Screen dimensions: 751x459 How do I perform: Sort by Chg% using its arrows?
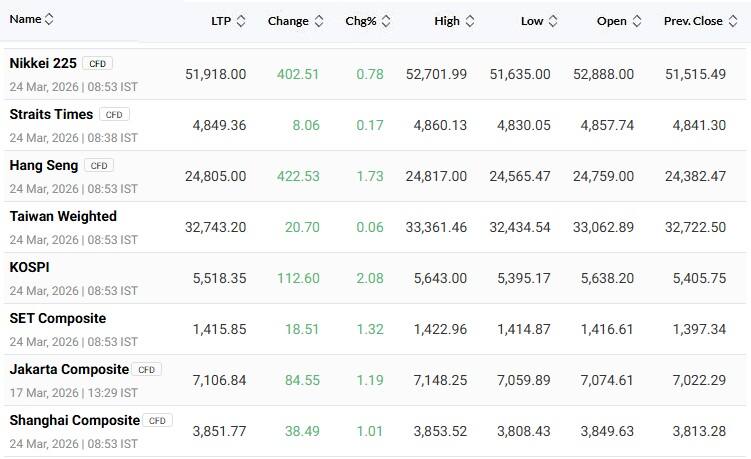[x=386, y=21]
